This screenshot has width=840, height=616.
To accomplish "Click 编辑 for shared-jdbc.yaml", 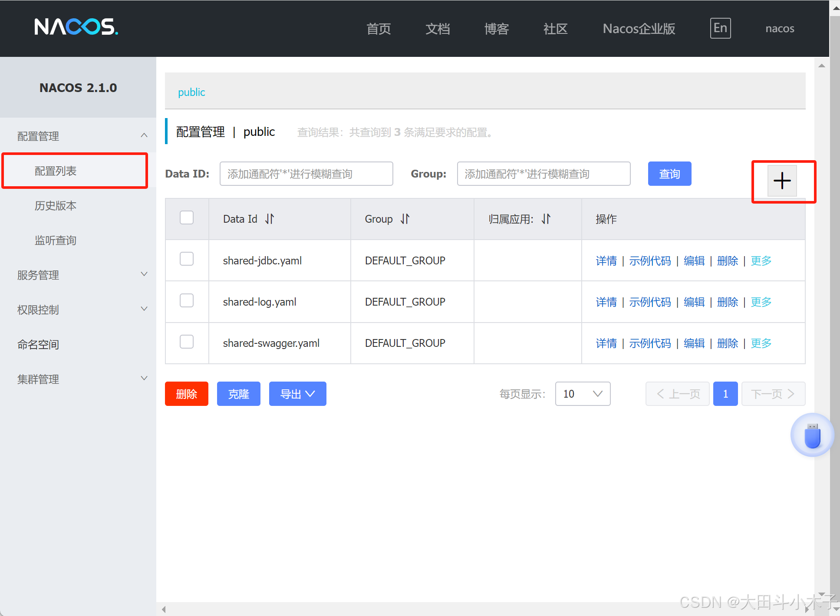I will [694, 260].
